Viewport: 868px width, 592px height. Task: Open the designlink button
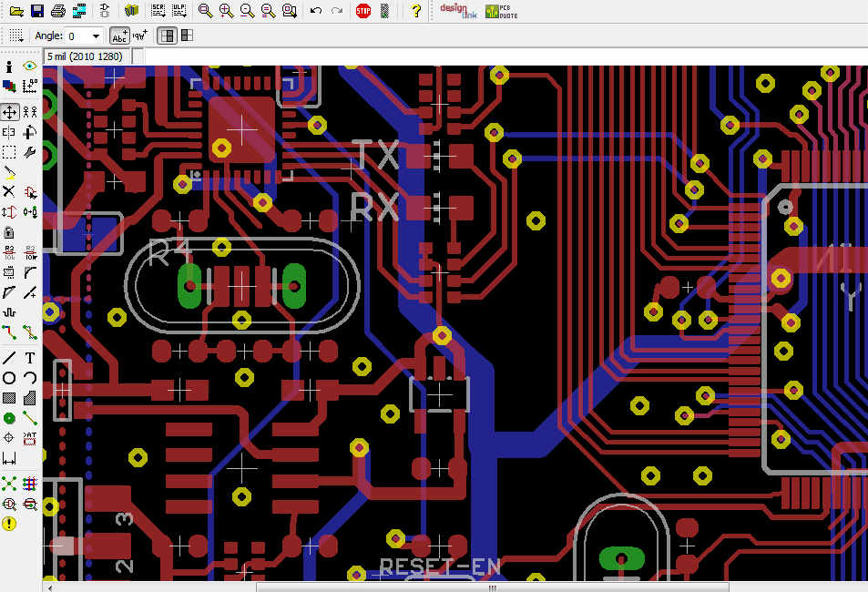click(458, 11)
